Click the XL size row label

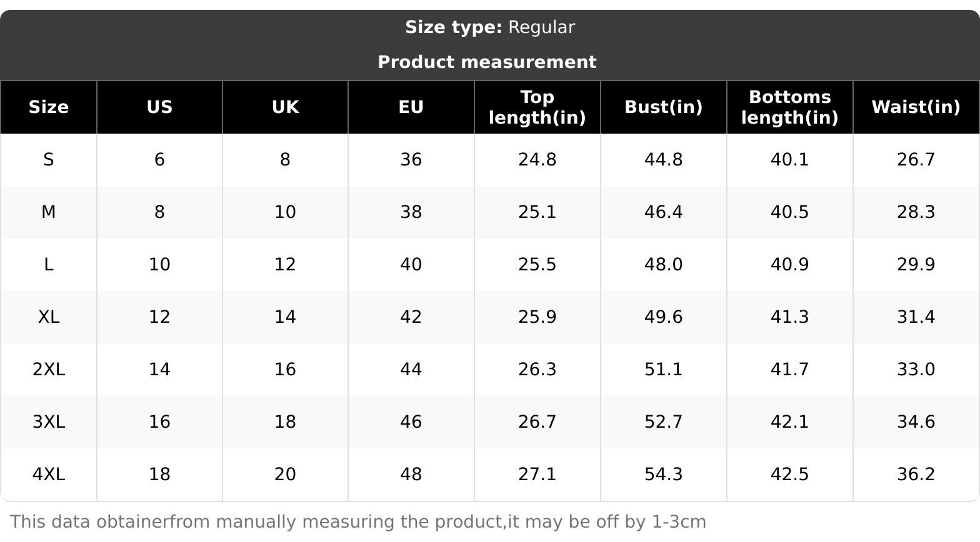[49, 317]
